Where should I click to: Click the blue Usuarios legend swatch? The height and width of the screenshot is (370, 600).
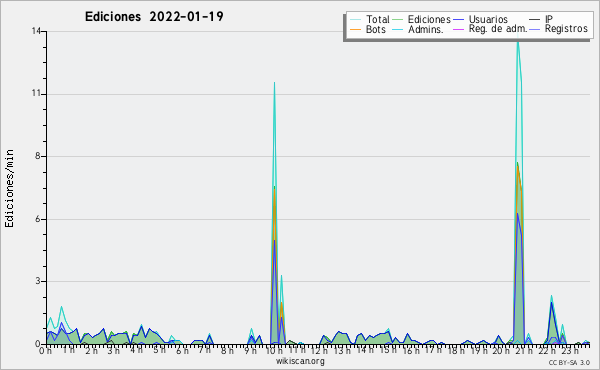tap(458, 20)
